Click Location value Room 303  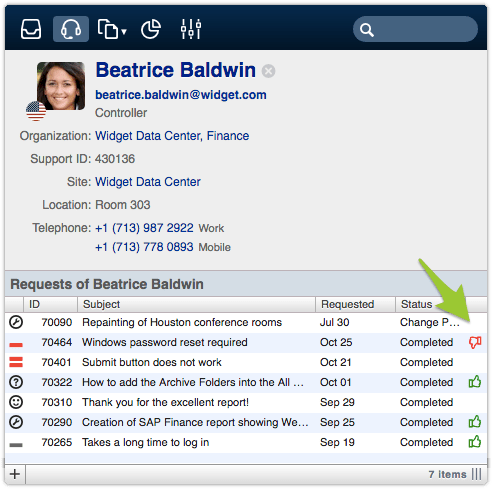(123, 205)
